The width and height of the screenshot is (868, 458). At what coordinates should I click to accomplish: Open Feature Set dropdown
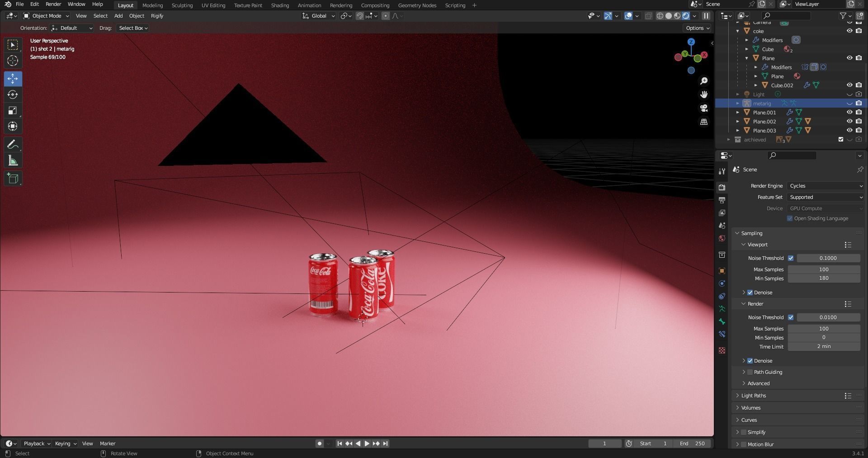pyautogui.click(x=826, y=197)
